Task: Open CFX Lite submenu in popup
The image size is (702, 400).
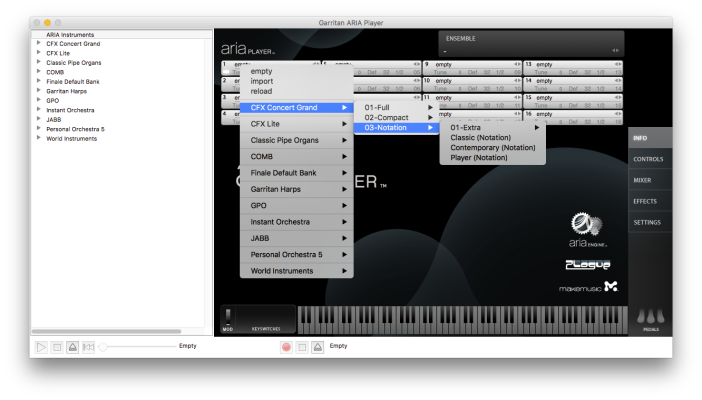Action: click(x=296, y=124)
